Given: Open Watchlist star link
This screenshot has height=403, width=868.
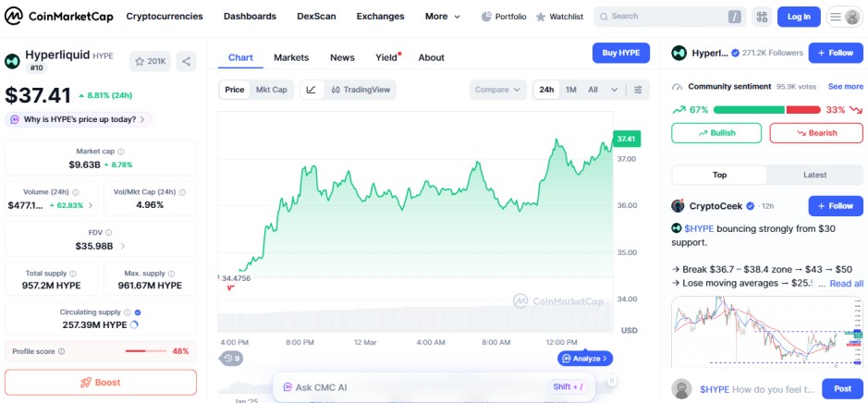Looking at the screenshot, I should 559,17.
